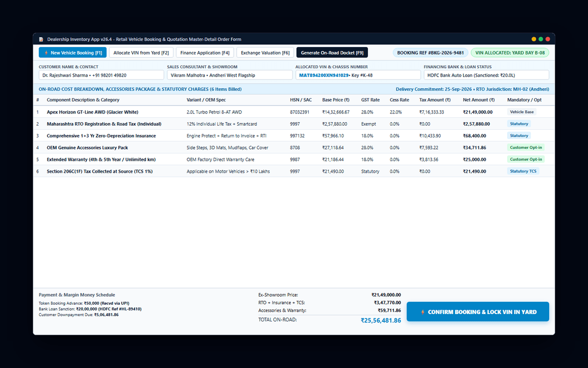Sort by Component Description & Category header
This screenshot has height=368, width=588.
(83, 100)
